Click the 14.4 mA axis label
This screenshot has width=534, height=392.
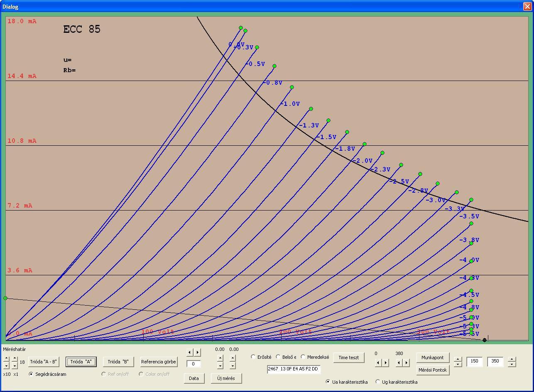pos(22,76)
